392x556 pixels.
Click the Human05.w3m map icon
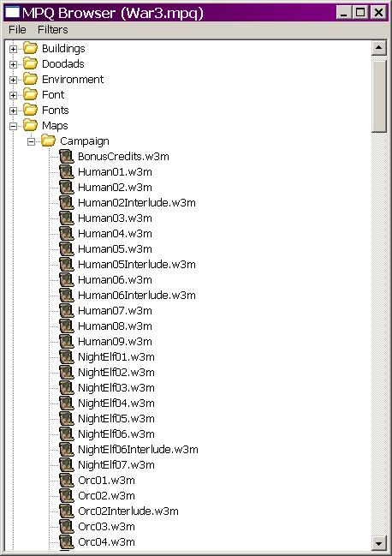coord(67,249)
